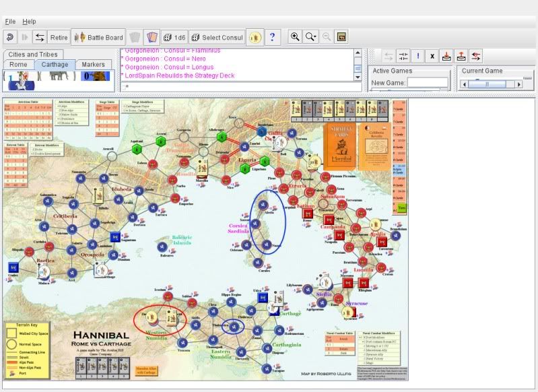Roll the 1d6 die

tap(174, 38)
